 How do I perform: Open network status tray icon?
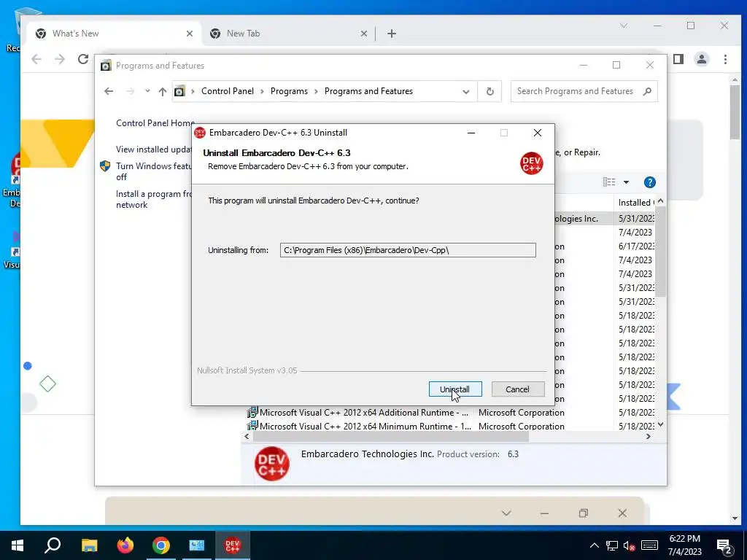pos(612,545)
